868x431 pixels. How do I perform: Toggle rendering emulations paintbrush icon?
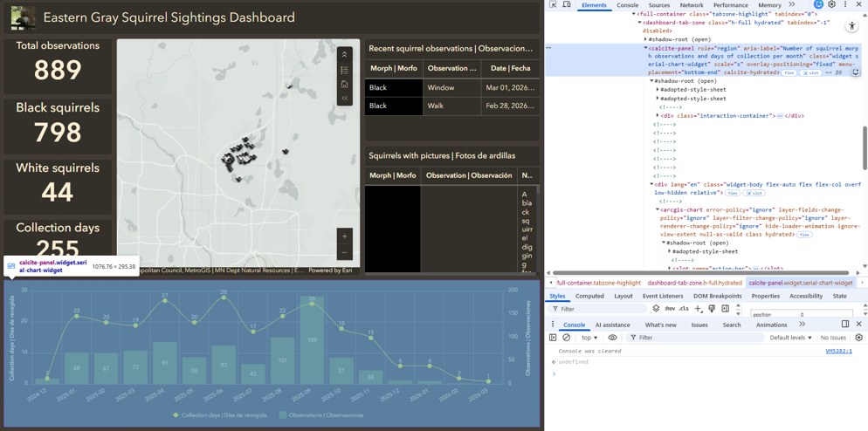pyautogui.click(x=712, y=309)
